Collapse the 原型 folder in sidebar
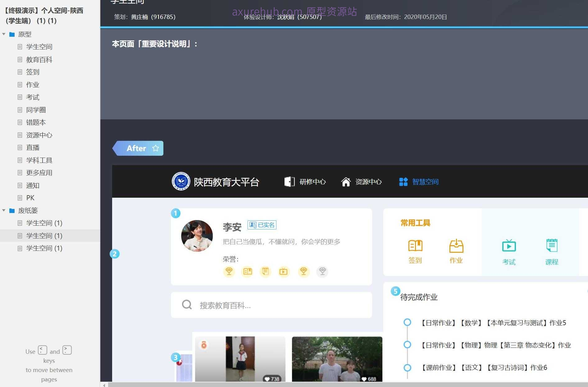Image resolution: width=588 pixels, height=387 pixels. 4,35
